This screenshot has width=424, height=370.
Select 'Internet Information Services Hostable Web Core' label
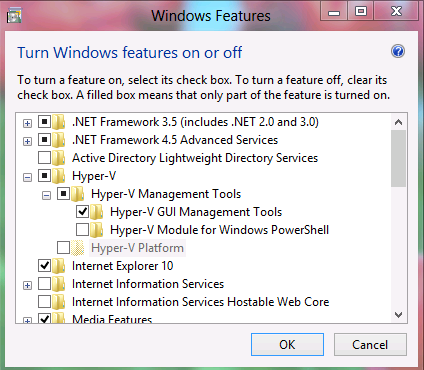coord(201,302)
